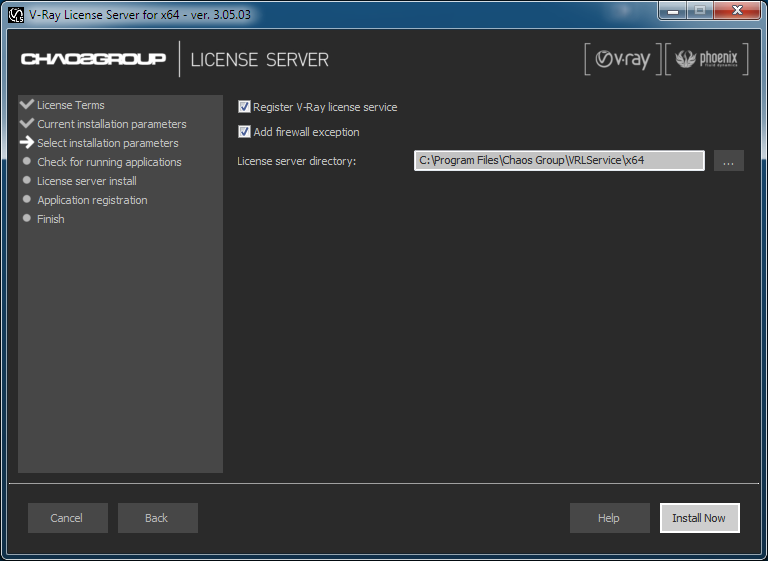
Task: Click the License Terms checkmark icon
Action: pyautogui.click(x=27, y=104)
